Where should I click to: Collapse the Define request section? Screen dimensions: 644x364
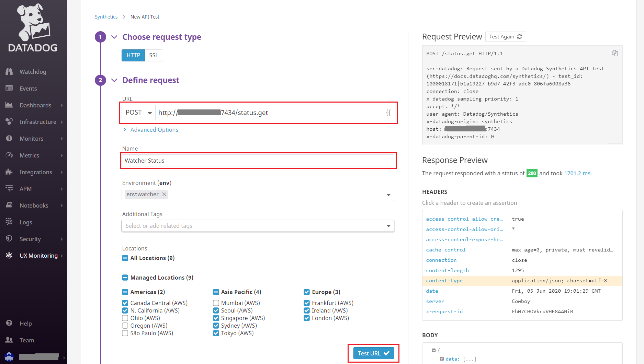(114, 80)
